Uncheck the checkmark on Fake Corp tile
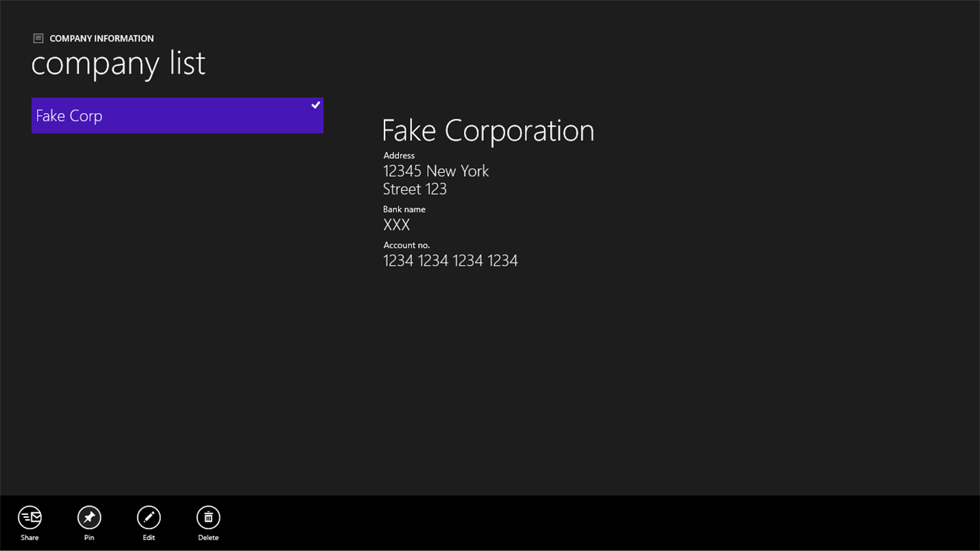The width and height of the screenshot is (980, 551). click(x=316, y=105)
